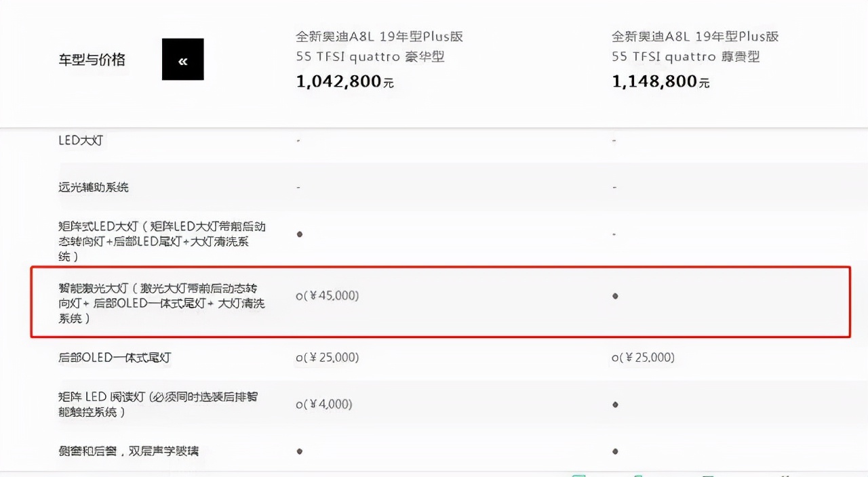Click the dot for 双层声学玻璃 on 尊贵型

pos(614,451)
